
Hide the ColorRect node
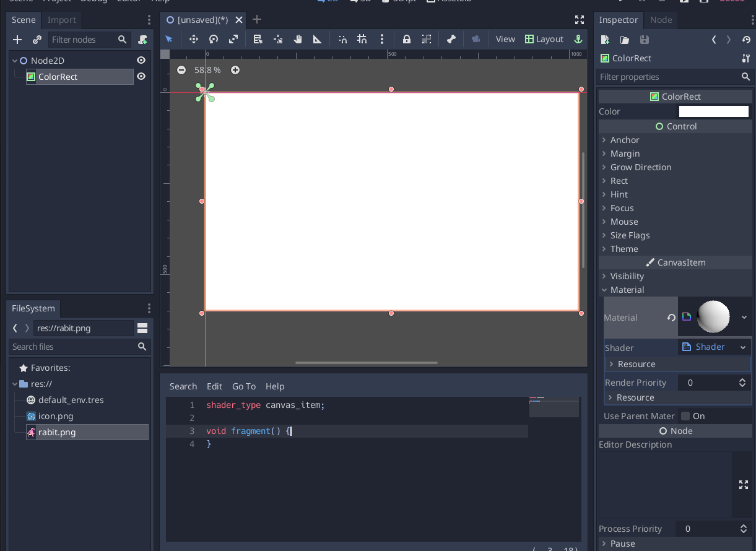pos(141,77)
